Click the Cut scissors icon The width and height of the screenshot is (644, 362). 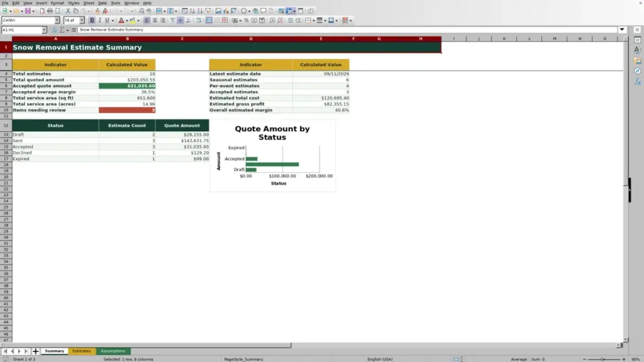pos(68,11)
